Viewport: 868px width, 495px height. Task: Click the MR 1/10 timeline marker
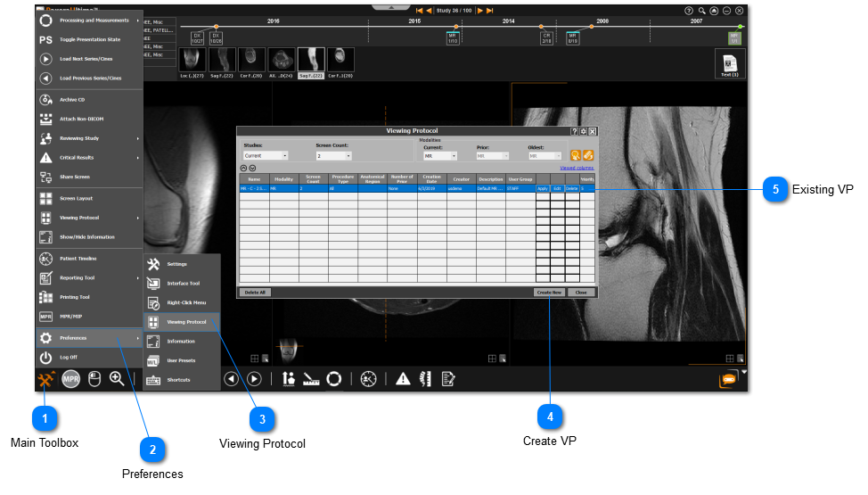(453, 37)
